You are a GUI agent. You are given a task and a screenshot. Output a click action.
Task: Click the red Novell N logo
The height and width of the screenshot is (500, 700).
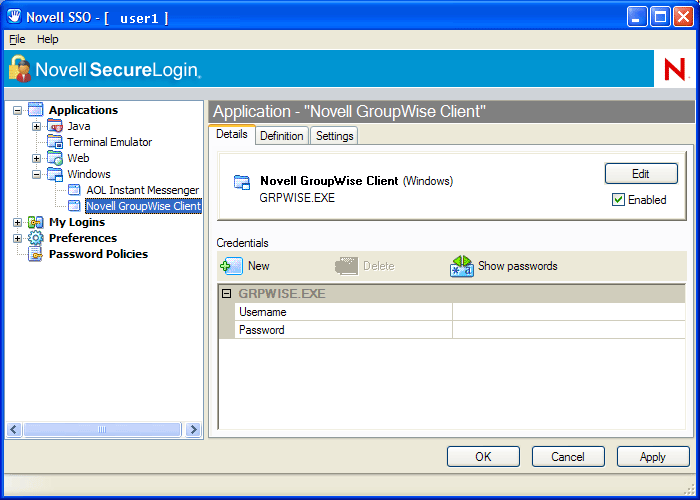point(675,69)
